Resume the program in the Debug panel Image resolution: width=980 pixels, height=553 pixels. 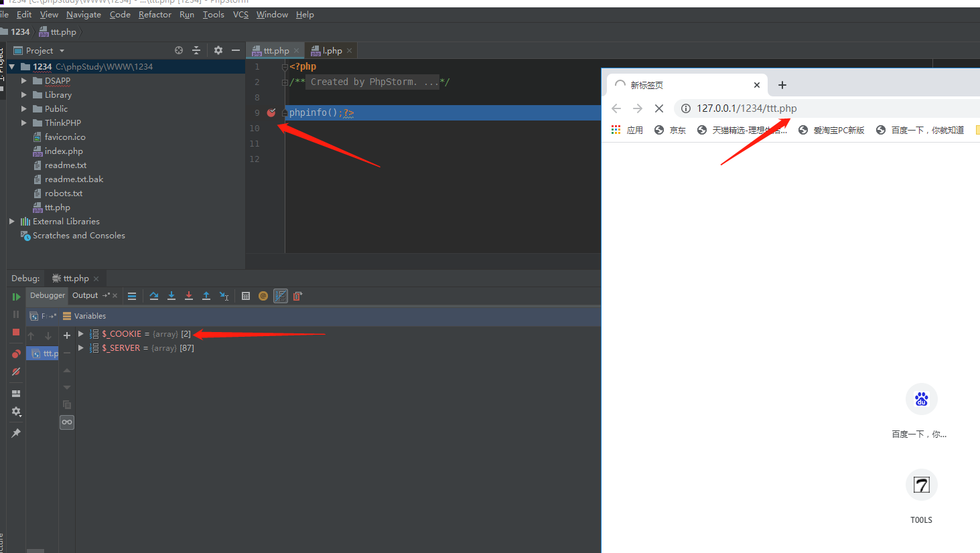click(16, 297)
